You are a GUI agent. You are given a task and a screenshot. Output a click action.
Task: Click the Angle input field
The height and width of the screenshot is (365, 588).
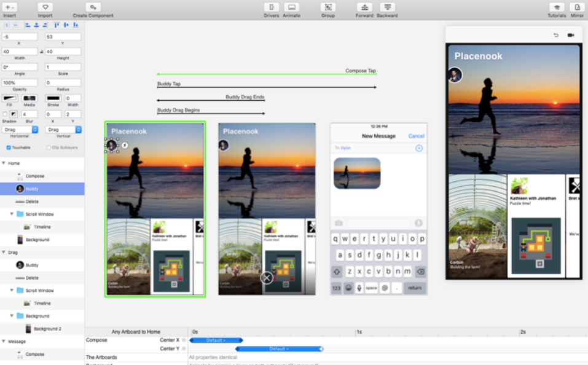(20, 67)
